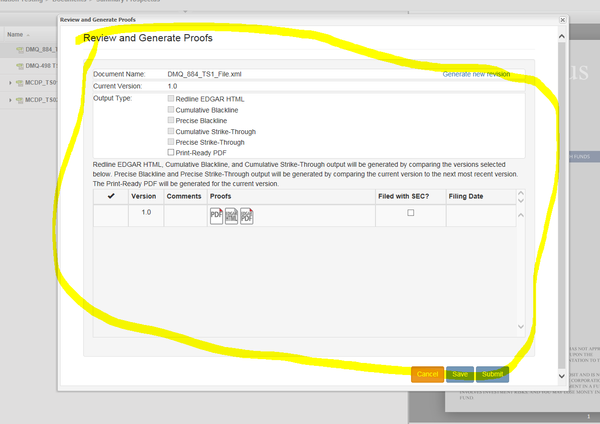600x424 pixels.
Task: Click the DMQ_884 document icon in file list
Action: [19, 50]
